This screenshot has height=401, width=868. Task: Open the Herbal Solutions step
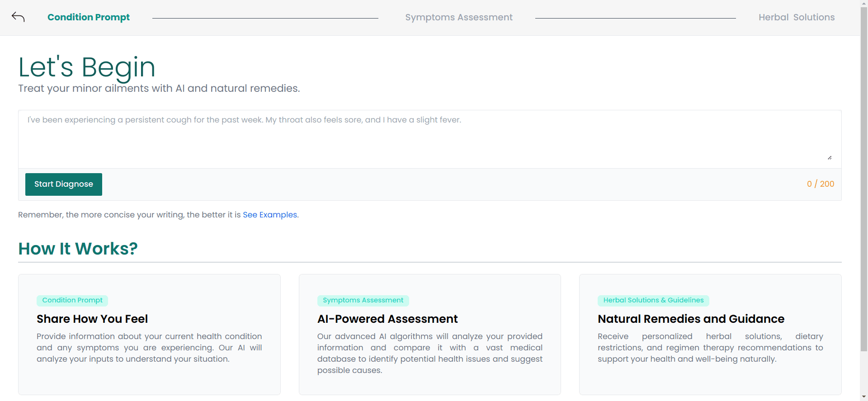point(796,17)
